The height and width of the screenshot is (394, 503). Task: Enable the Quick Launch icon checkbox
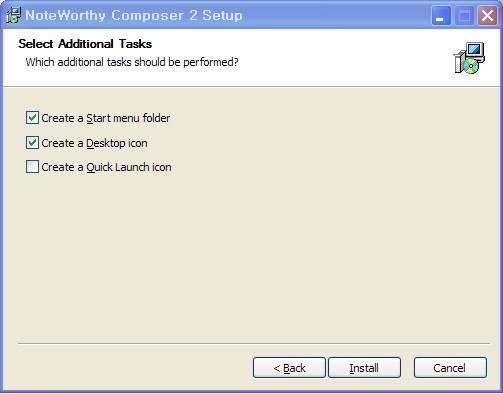tap(32, 167)
